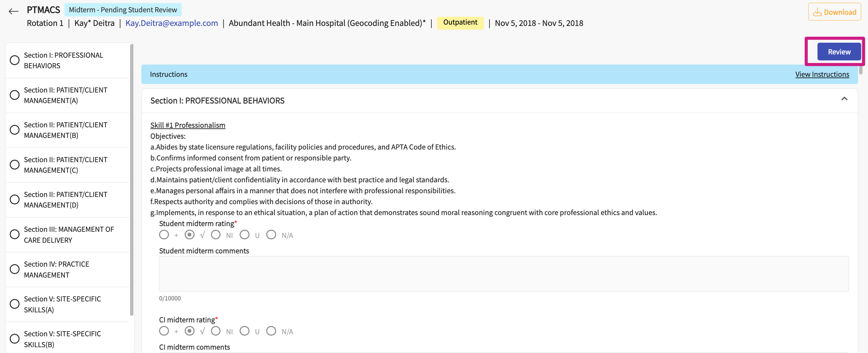868x353 pixels.
Task: Select NI for Student midterm rating
Action: click(x=216, y=235)
